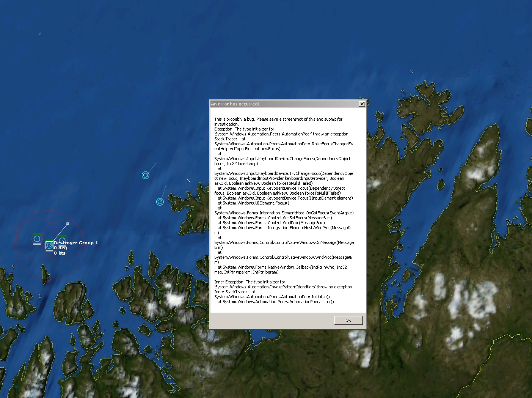Click the waypoint square on the destroyer group's course line
Screen dimensions: 532x398
tap(68, 224)
